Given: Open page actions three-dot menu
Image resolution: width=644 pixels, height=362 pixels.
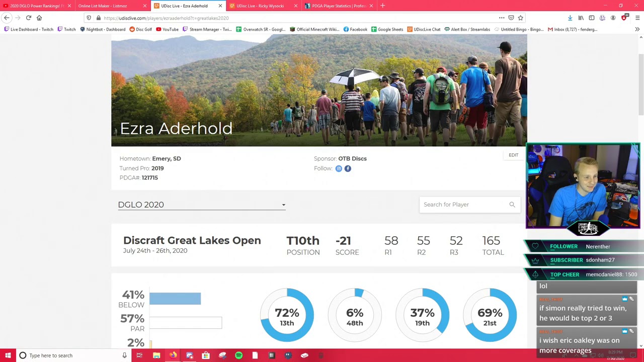Looking at the screenshot, I should point(502,18).
